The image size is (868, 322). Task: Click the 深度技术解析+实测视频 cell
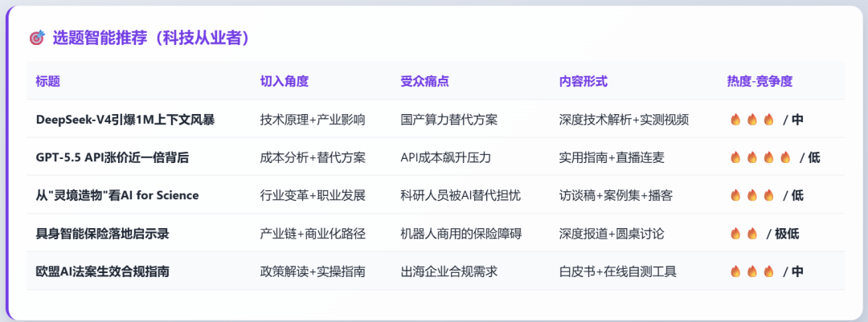pos(624,120)
